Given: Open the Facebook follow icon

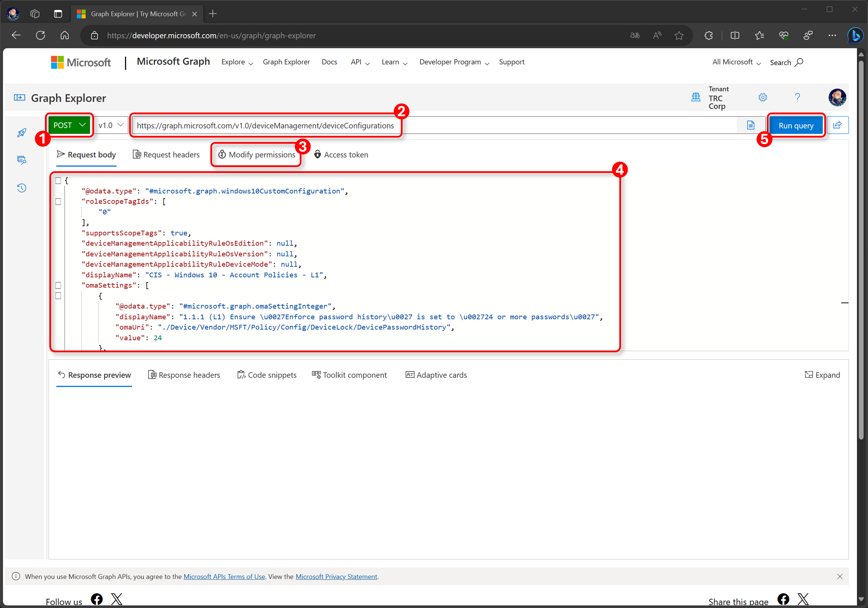Looking at the screenshot, I should (97, 599).
